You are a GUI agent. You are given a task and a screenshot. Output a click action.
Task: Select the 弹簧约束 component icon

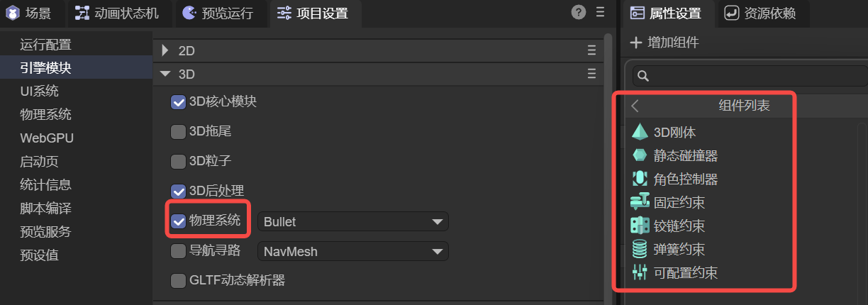pyautogui.click(x=640, y=249)
